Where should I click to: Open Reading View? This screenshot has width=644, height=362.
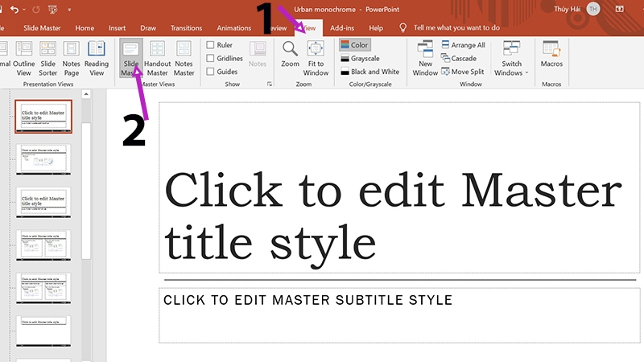(97, 57)
